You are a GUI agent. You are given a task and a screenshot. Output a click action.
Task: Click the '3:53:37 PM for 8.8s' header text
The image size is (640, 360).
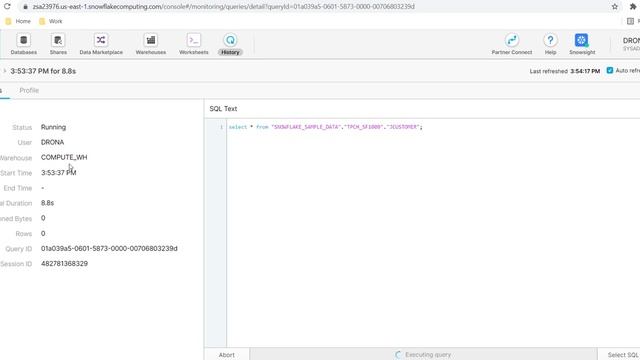[x=43, y=71]
